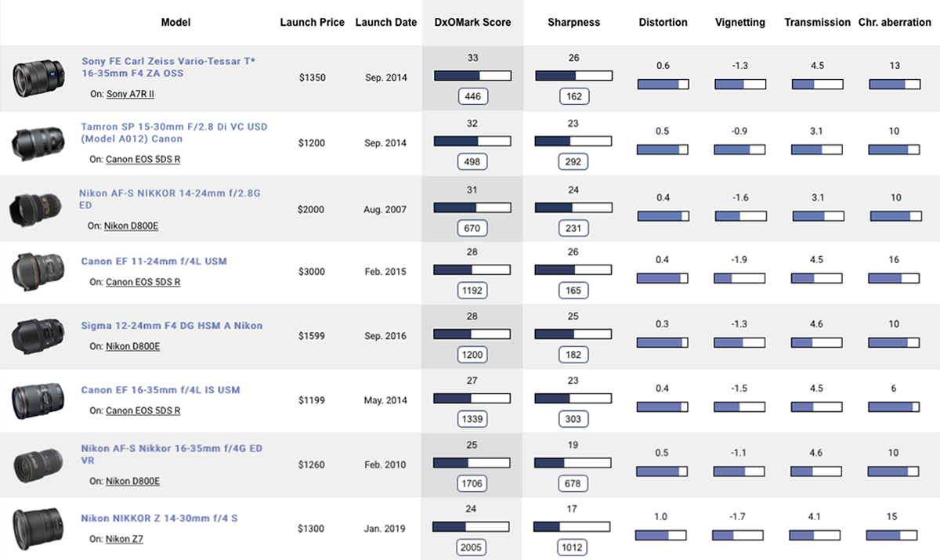The image size is (940, 560).
Task: Sort table by Sharpness column
Action: tap(573, 23)
